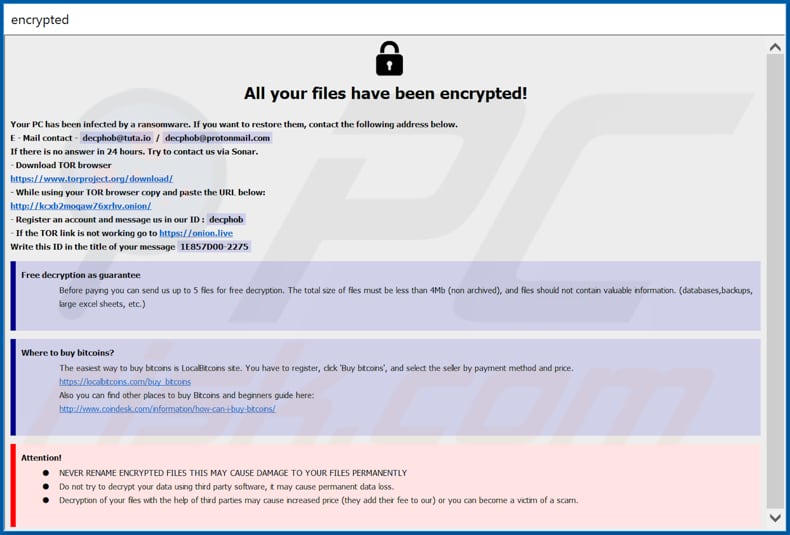
Task: Open the kcxb2moqaw76xrhv.onion link
Action: [80, 206]
